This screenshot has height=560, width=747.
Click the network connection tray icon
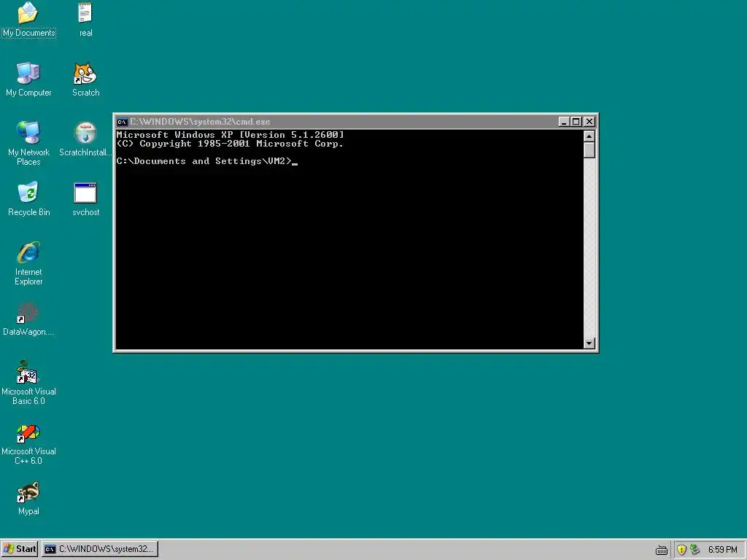click(694, 550)
